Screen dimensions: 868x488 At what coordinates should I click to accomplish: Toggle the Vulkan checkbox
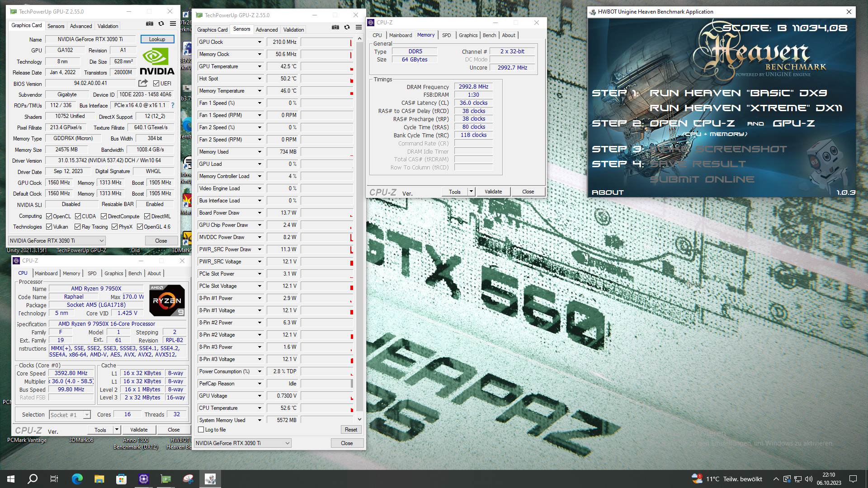[x=49, y=227]
